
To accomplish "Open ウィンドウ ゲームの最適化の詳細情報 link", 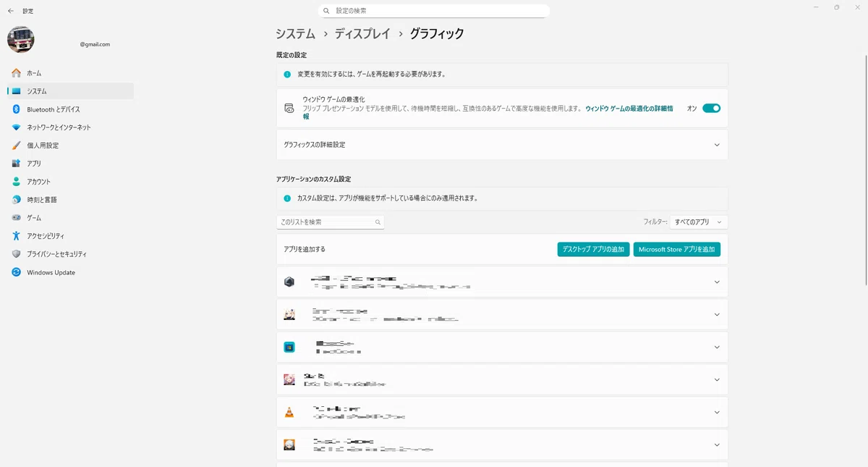I will (x=629, y=108).
